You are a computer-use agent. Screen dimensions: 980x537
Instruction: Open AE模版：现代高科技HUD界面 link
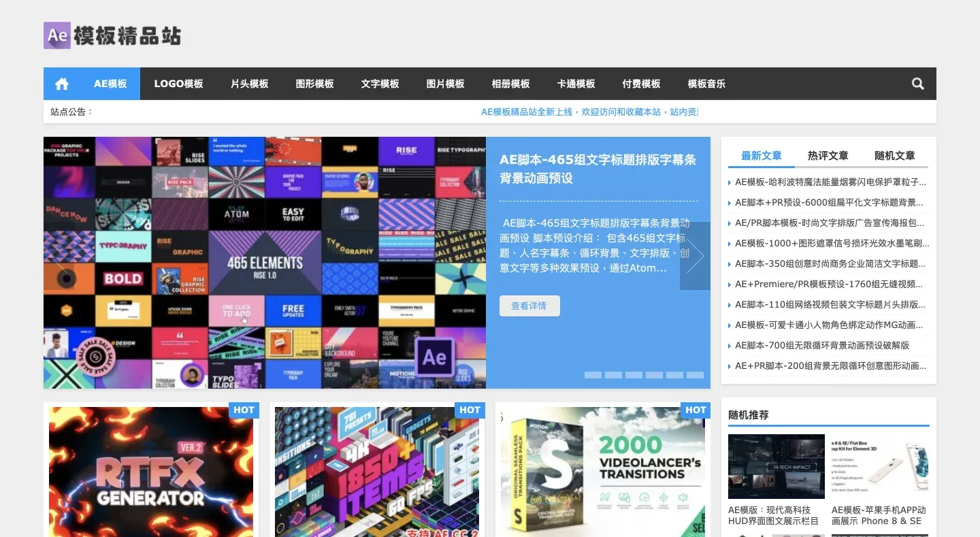tap(774, 515)
